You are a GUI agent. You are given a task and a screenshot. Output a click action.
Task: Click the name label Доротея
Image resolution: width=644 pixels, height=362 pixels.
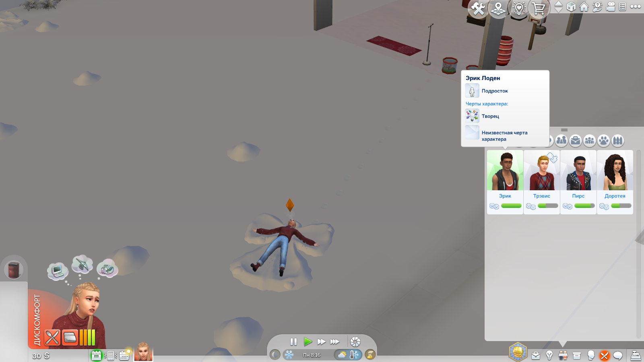coord(615,196)
